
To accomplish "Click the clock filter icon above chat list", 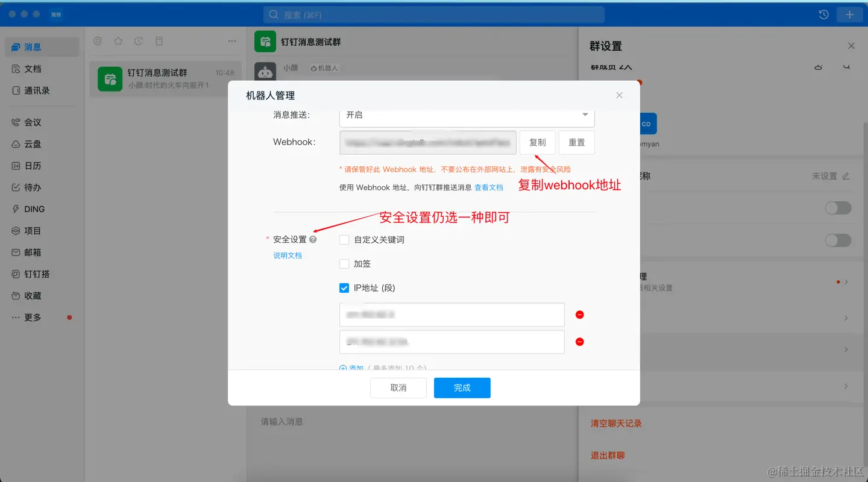I will [139, 41].
